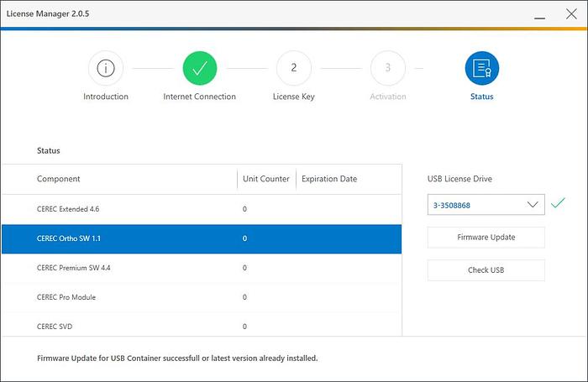
Task: Sort by the Component column header
Action: coord(59,179)
